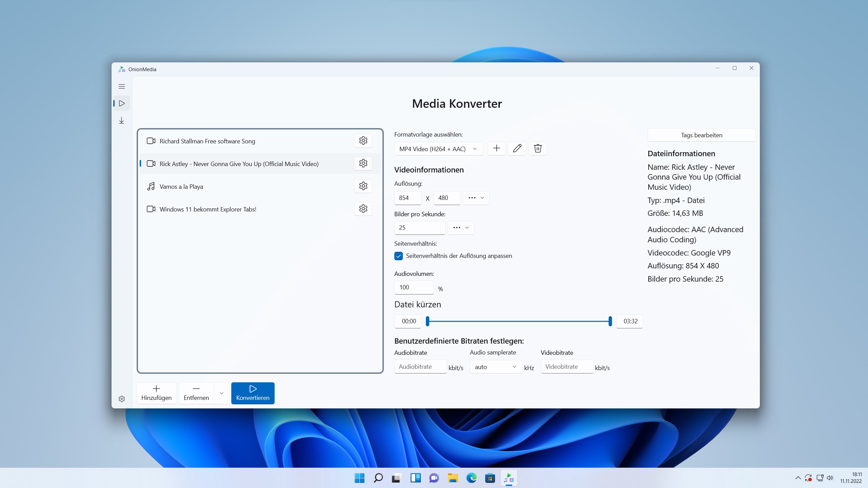
Task: Click the sync status icon in system tray
Action: [x=808, y=478]
